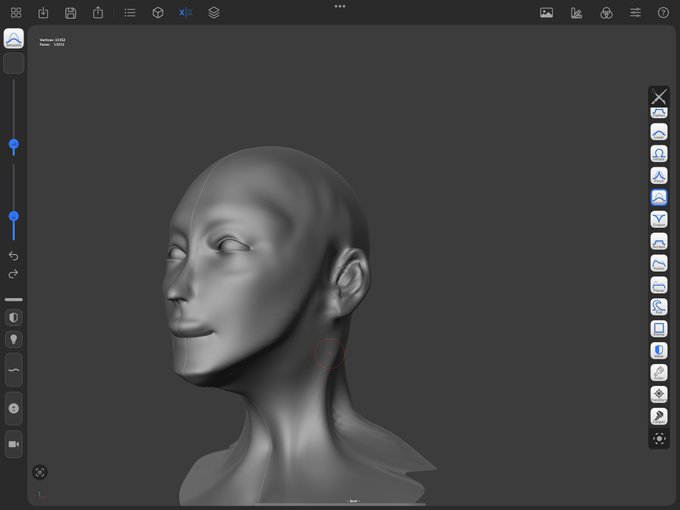680x510 pixels.
Task: Click the camera button on left panel
Action: tap(14, 444)
